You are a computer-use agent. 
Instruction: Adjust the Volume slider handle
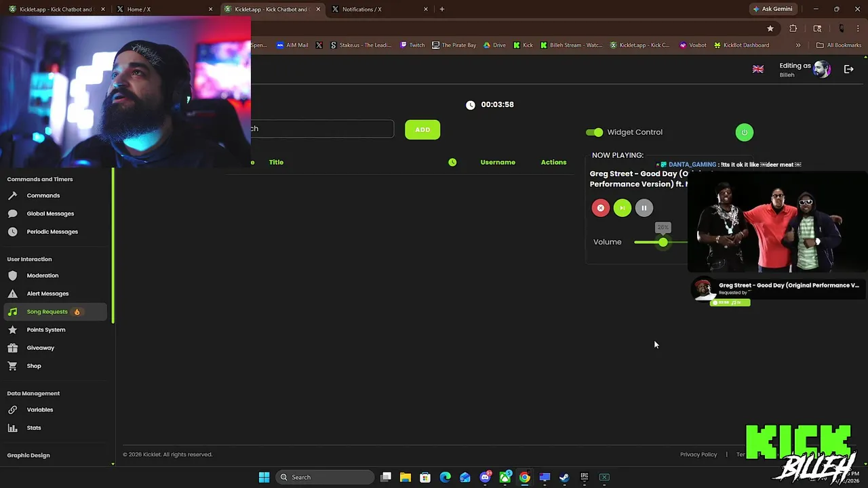[x=663, y=242]
